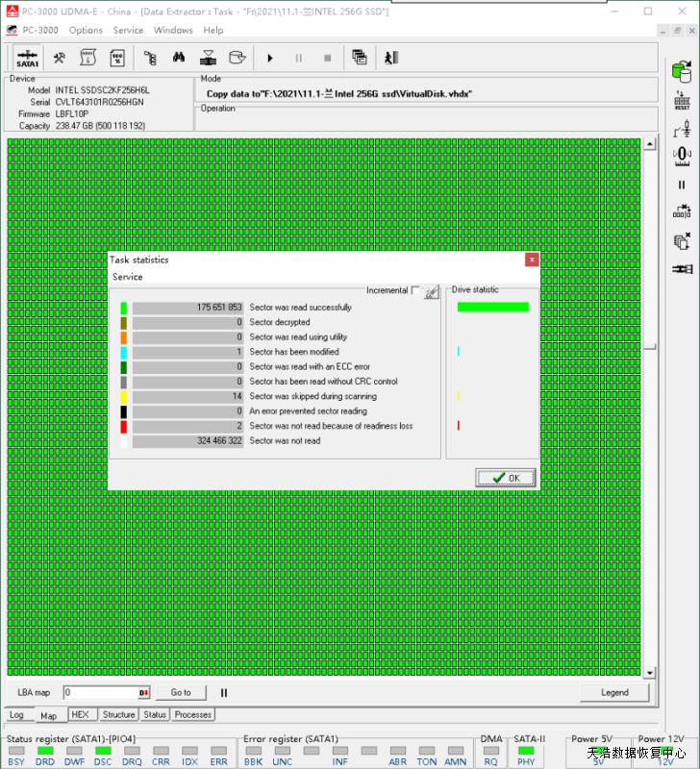
Task: Close the Task statistics dialog
Action: [532, 260]
